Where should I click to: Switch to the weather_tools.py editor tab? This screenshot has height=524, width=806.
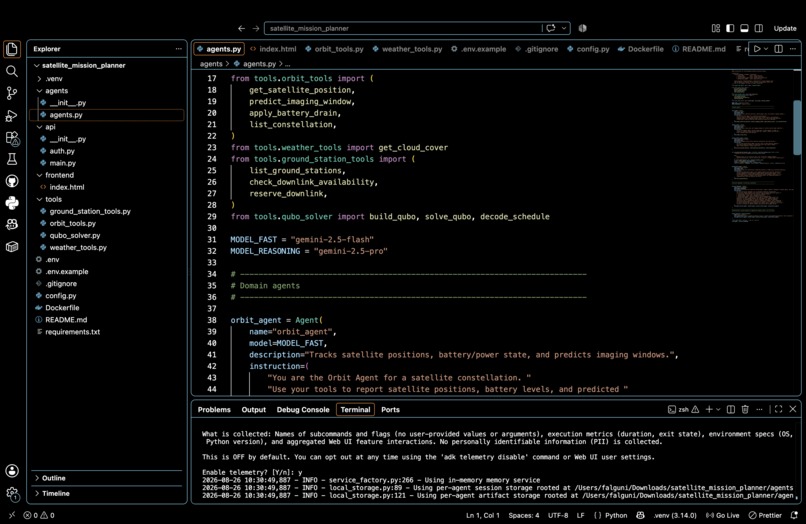[408, 49]
